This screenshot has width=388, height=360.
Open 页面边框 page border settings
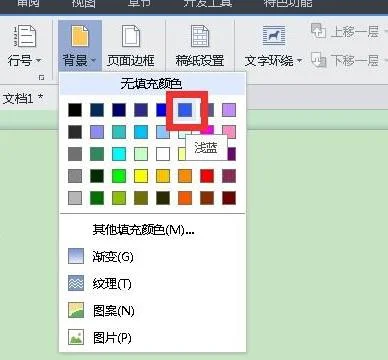pos(131,46)
